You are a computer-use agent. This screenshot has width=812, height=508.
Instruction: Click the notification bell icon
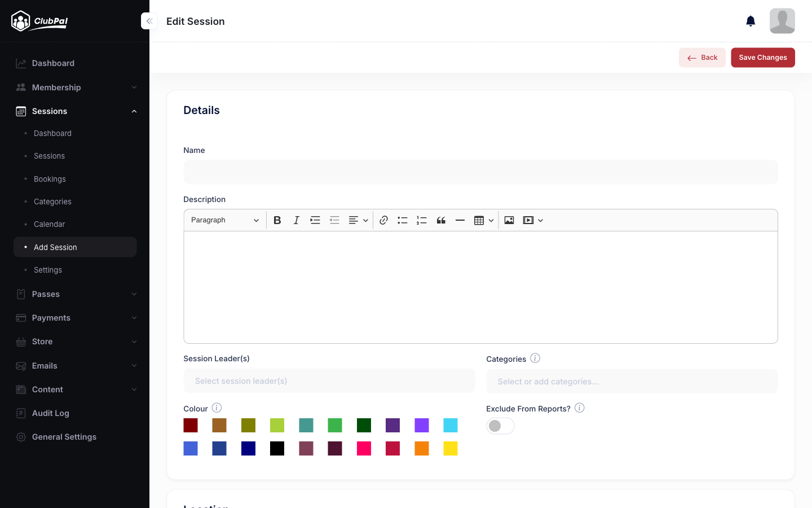[751, 20]
